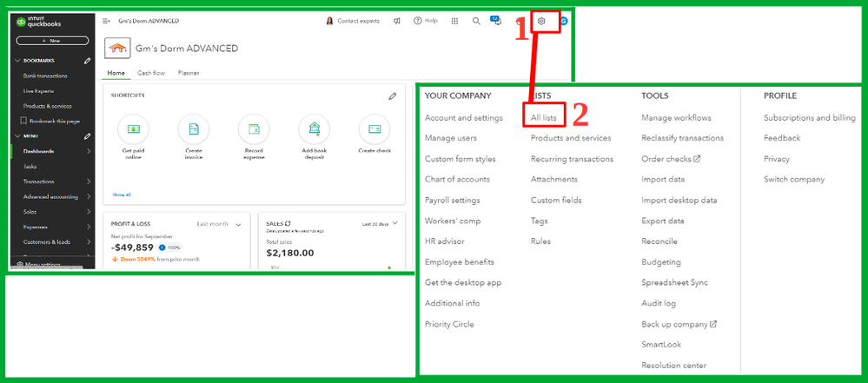Open Live Experts bookmark in sidebar
Viewport: 868px width, 383px height.
[x=38, y=91]
